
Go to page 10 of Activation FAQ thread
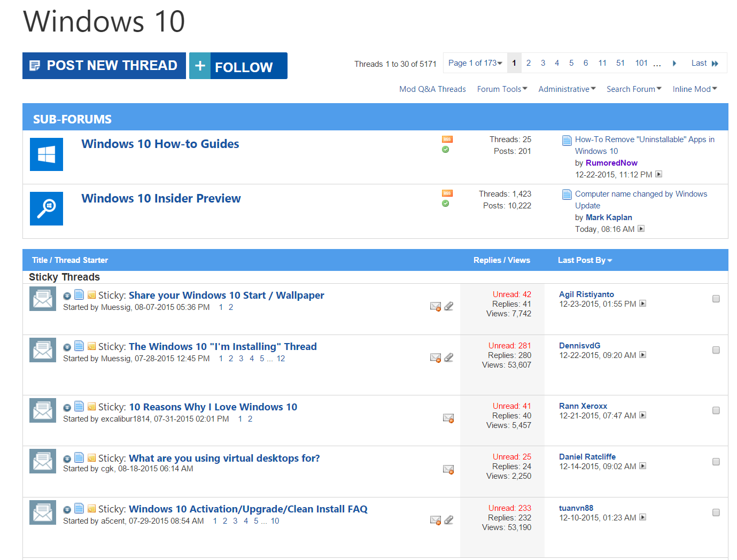[x=275, y=521]
